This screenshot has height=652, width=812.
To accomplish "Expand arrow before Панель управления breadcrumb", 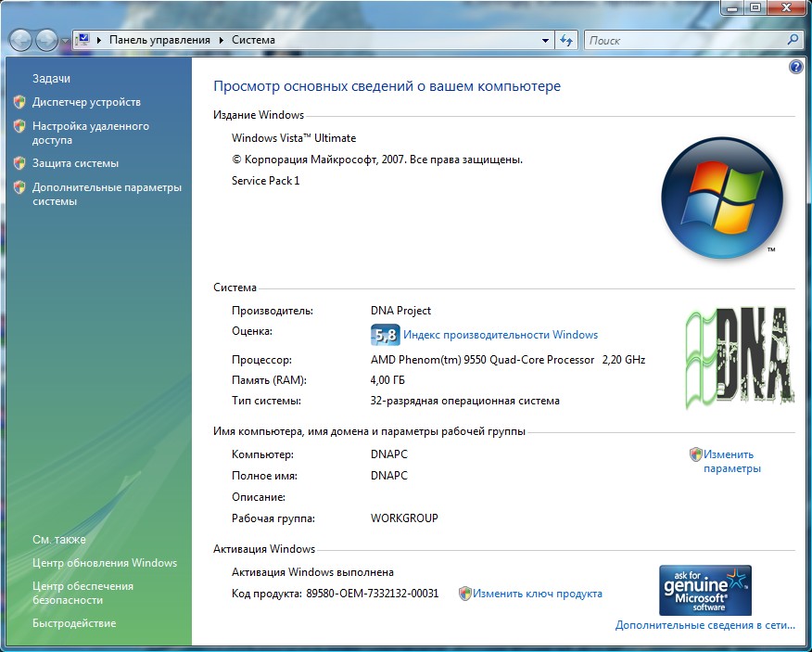I will point(99,40).
